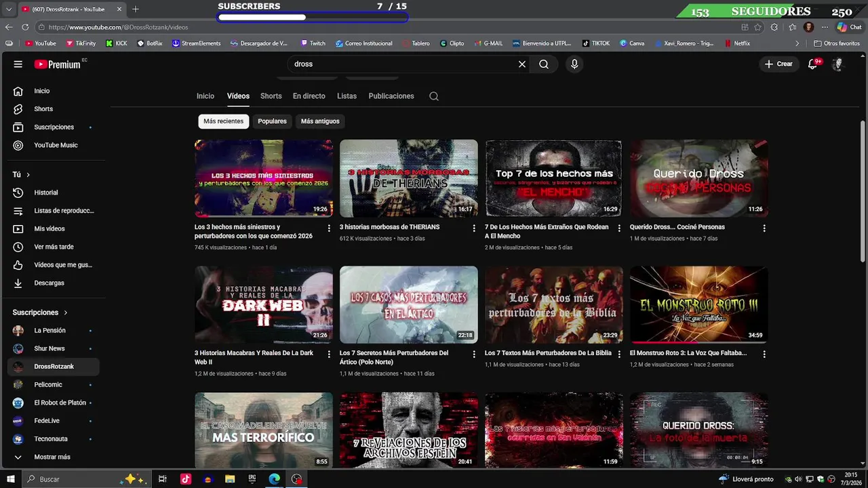Click the Crear button
The width and height of the screenshot is (868, 488).
point(778,64)
